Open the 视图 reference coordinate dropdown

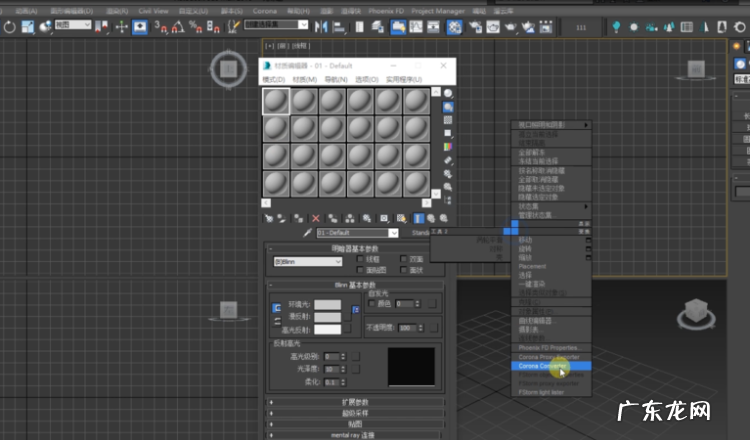pyautogui.click(x=73, y=24)
